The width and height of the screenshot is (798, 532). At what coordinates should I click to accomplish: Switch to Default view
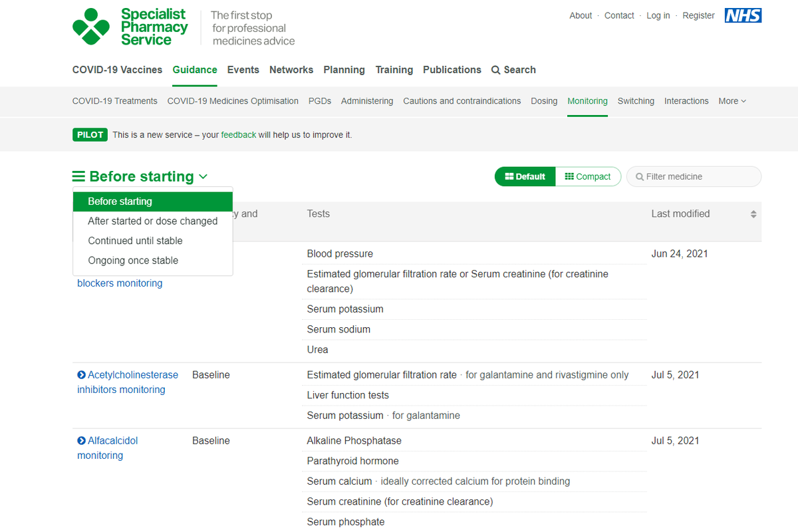click(x=525, y=176)
